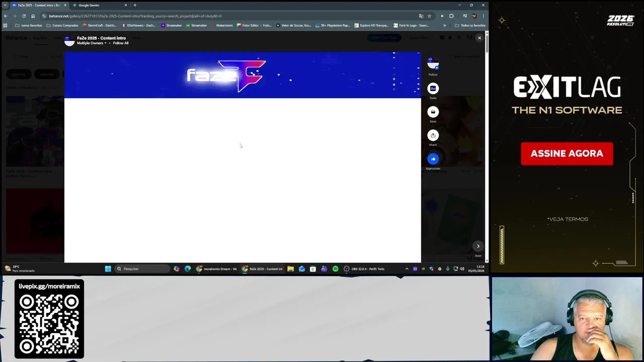Open Font In Logo bookmark
This screenshot has height=362, width=644.
[x=411, y=25]
